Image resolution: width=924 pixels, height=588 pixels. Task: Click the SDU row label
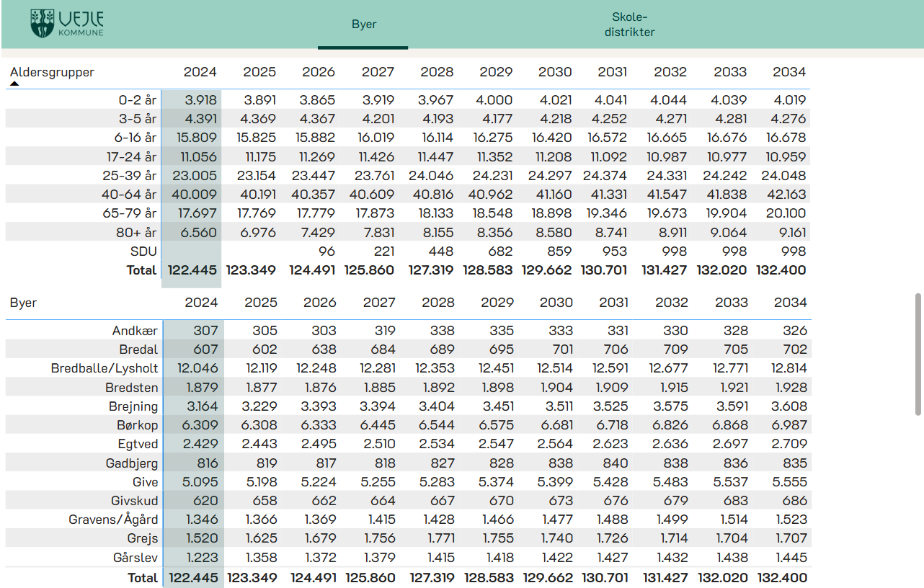point(144,251)
